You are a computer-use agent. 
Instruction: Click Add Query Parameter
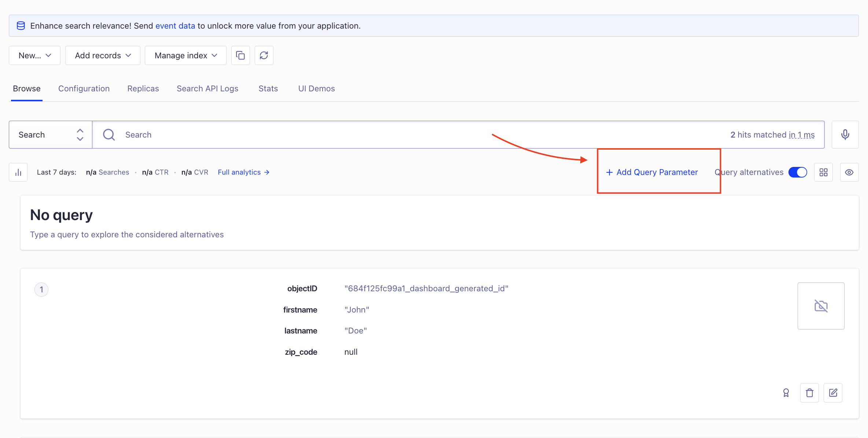pos(652,172)
